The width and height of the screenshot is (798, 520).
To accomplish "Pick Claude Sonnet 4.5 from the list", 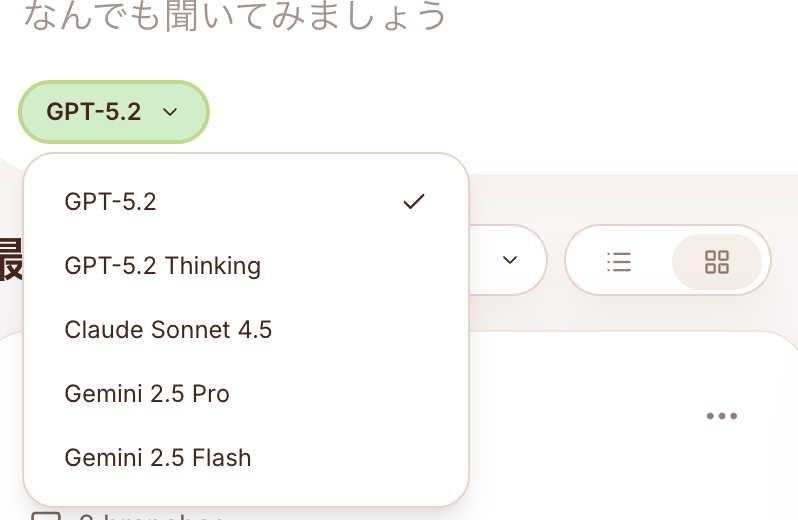I will pyautogui.click(x=168, y=330).
